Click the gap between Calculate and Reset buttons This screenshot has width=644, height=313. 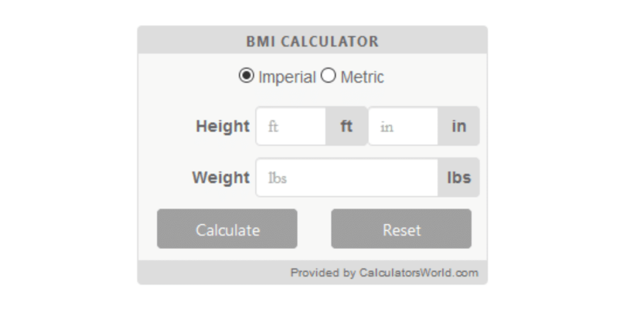(x=314, y=229)
